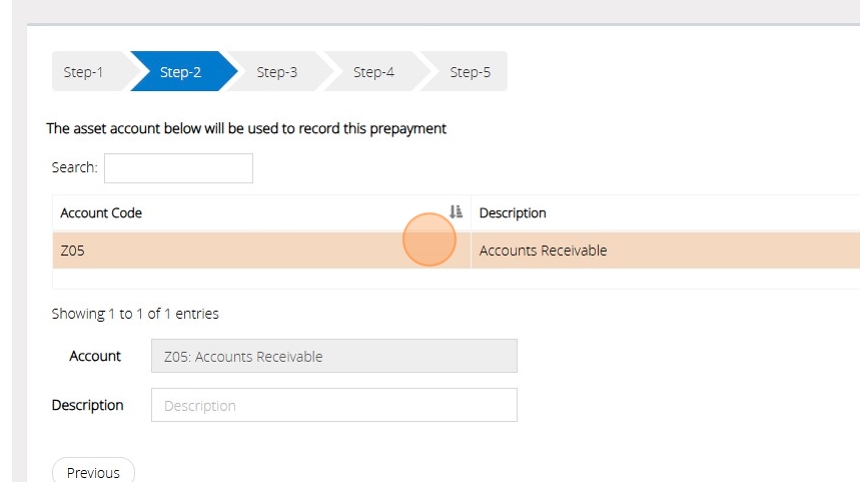Click the Description column header
The image size is (860, 482).
coord(513,213)
